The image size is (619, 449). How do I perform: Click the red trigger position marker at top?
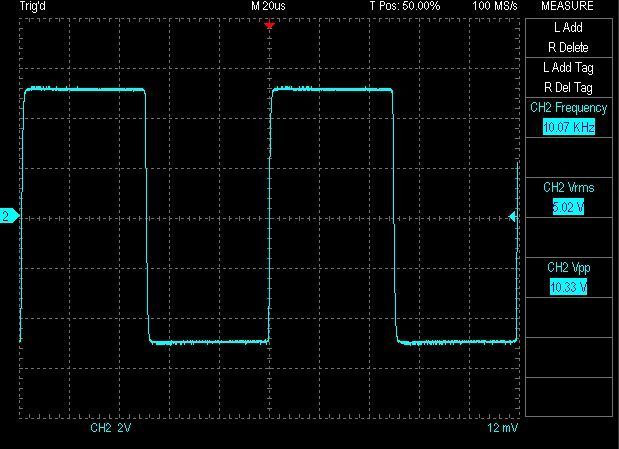269,26
